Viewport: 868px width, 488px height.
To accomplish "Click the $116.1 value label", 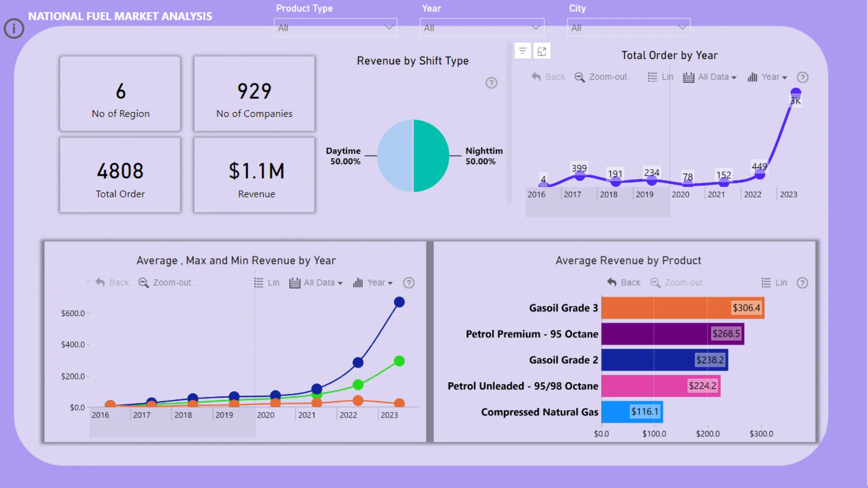I will click(x=645, y=412).
